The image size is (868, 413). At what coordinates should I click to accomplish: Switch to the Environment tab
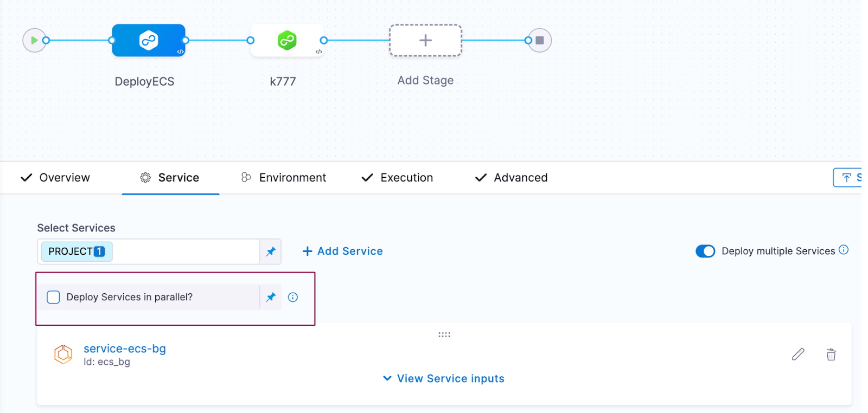click(284, 178)
